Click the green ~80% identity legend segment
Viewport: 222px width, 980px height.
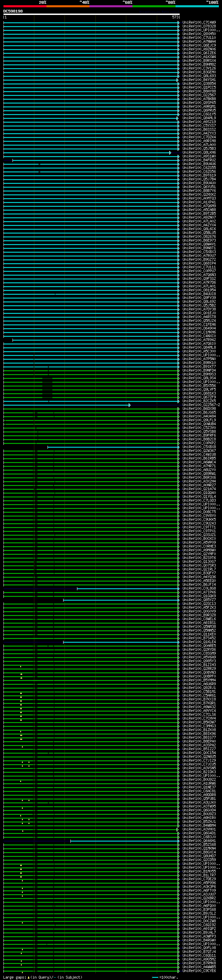coord(154,6)
